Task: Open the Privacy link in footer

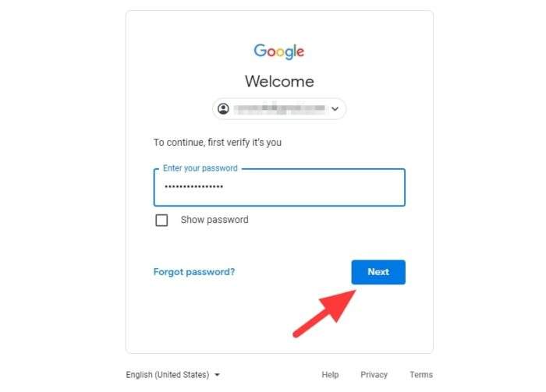Action: (x=374, y=375)
